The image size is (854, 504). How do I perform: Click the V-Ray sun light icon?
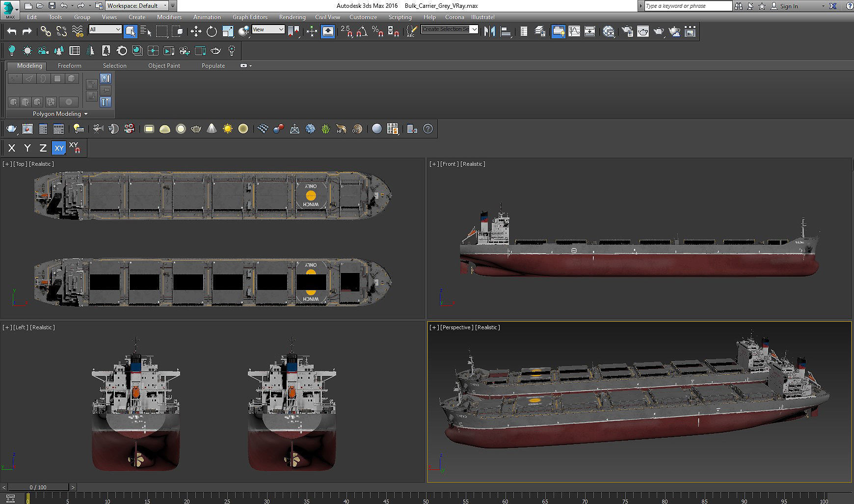click(227, 129)
